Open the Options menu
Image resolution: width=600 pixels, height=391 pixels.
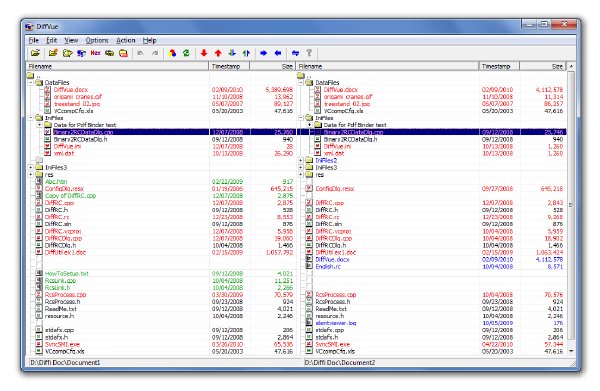click(97, 40)
